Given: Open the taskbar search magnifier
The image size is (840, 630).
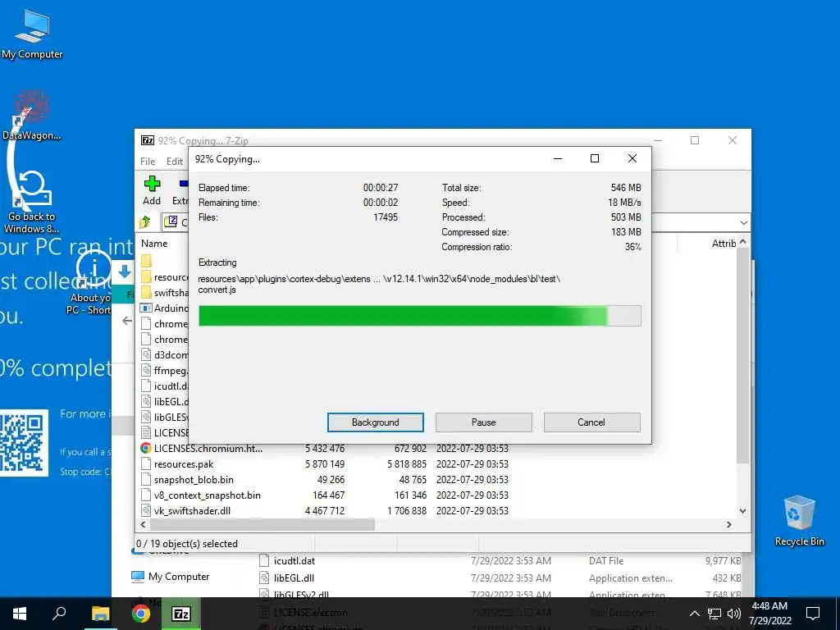Looking at the screenshot, I should coord(59,614).
